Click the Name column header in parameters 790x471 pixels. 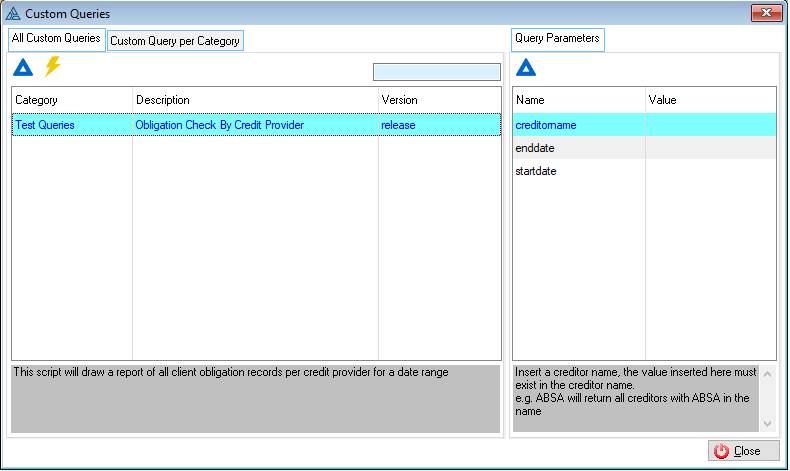pos(578,100)
